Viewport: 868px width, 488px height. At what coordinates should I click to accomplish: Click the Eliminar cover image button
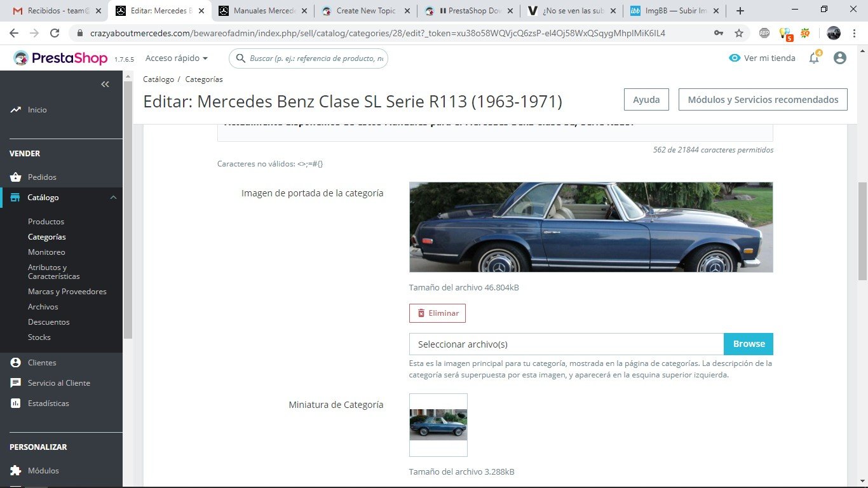(x=437, y=313)
